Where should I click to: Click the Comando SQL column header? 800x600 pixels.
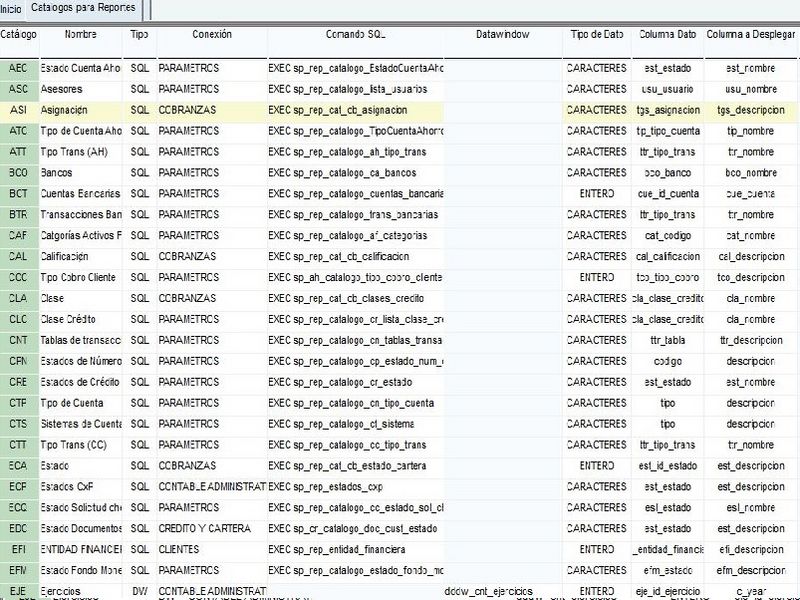[x=355, y=35]
